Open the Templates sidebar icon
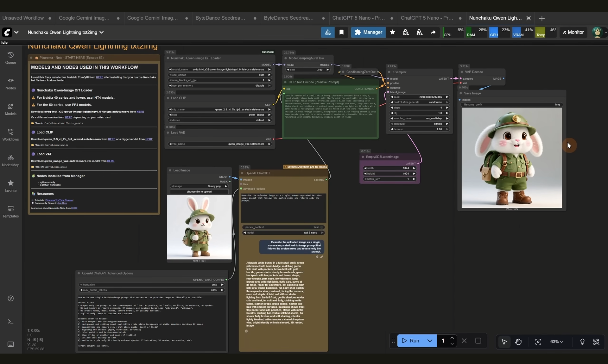This screenshot has width=608, height=364. click(x=10, y=212)
